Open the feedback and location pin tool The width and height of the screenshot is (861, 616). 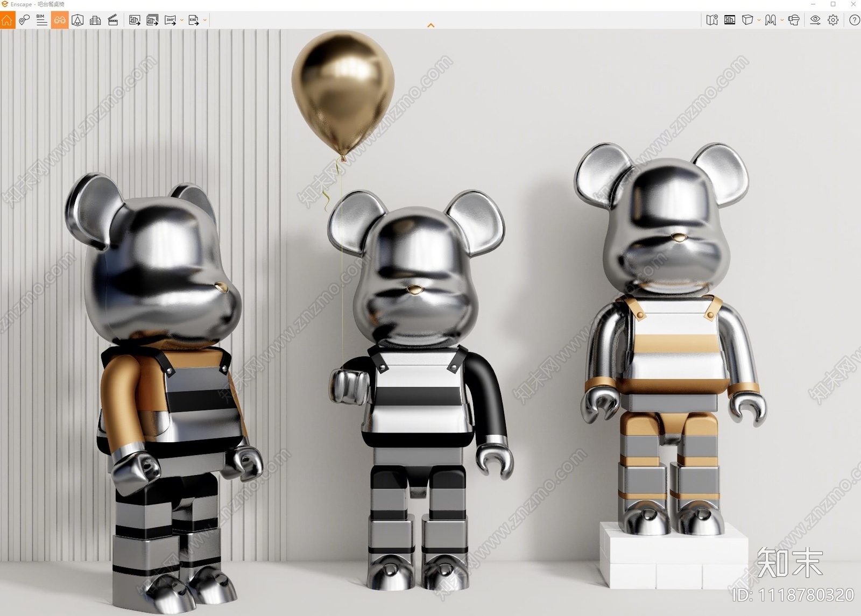tap(24, 20)
